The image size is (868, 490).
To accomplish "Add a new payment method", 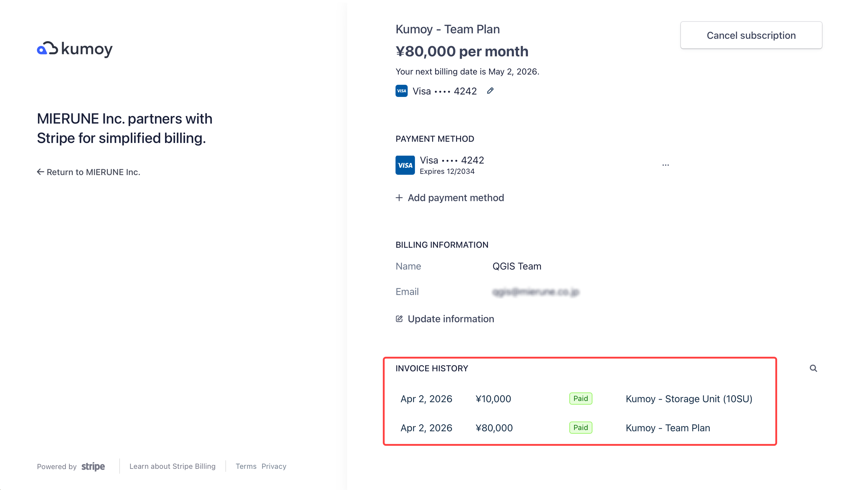I will pyautogui.click(x=456, y=198).
